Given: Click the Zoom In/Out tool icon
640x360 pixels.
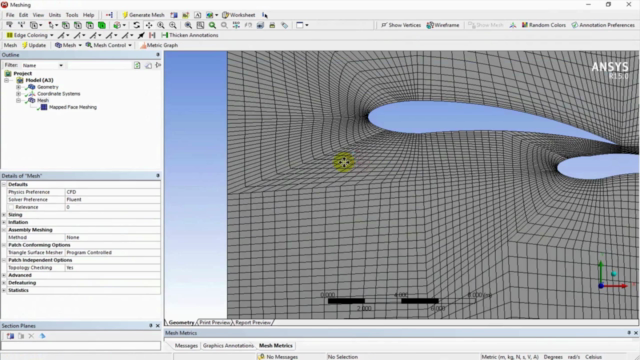Looking at the screenshot, I should (161, 25).
